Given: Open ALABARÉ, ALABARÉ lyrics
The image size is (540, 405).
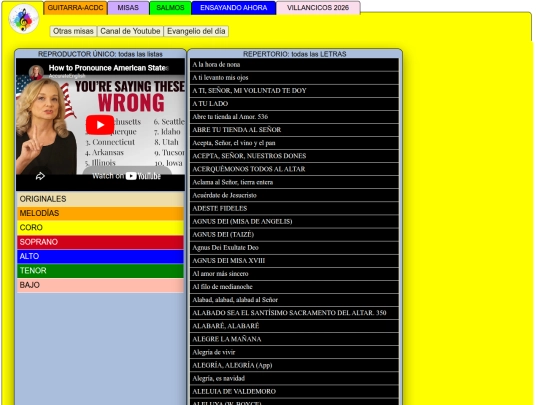Looking at the screenshot, I should pos(294,326).
